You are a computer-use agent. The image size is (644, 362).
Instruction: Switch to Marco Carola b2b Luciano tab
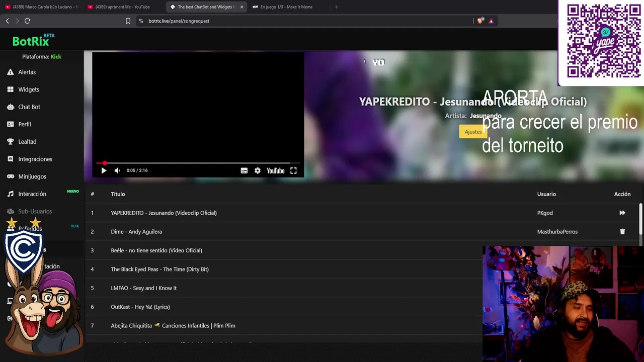[41, 7]
